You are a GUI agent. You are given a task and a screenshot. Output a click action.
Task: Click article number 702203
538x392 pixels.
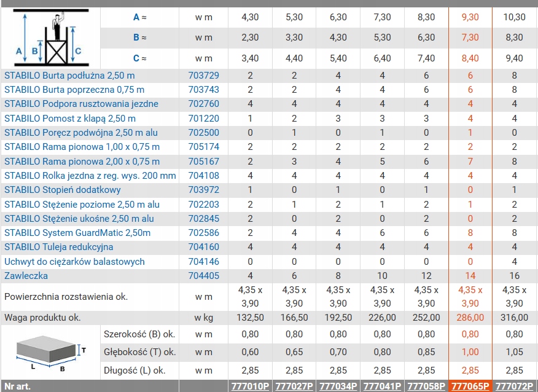[203, 205]
